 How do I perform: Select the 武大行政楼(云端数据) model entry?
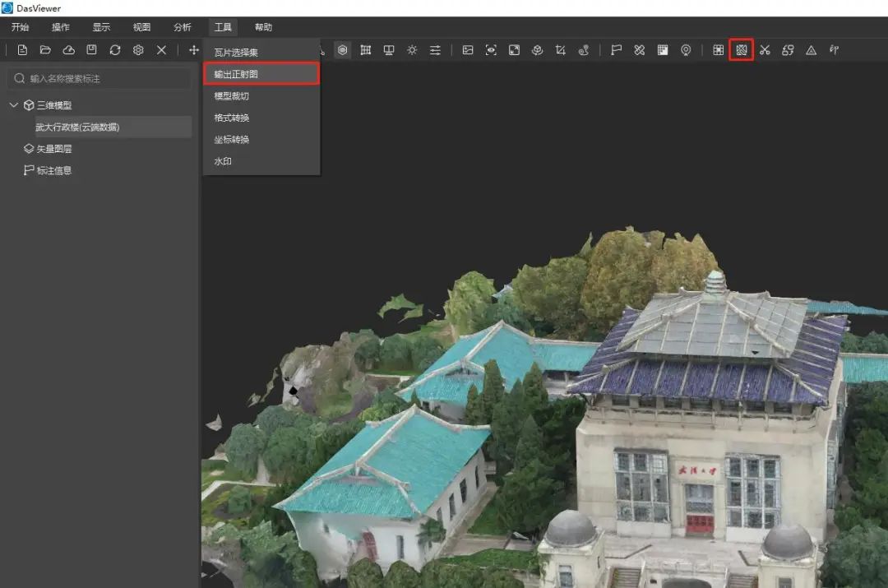[77, 127]
